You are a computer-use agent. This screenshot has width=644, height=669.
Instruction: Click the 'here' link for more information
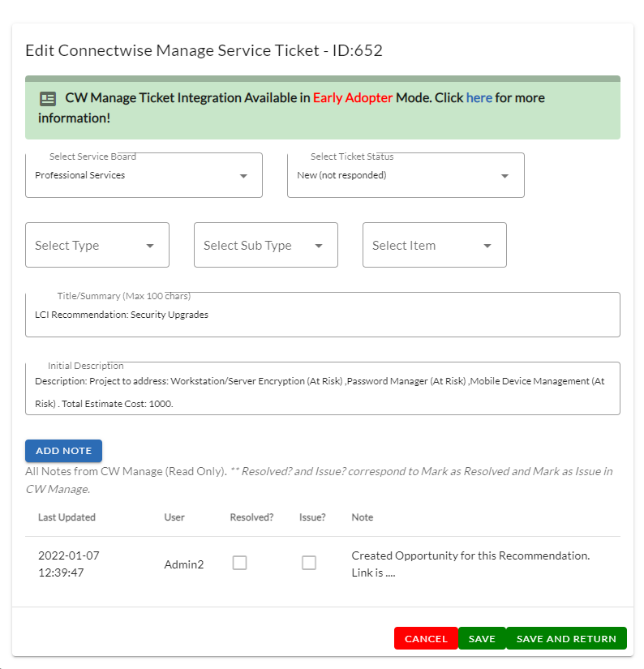point(479,97)
